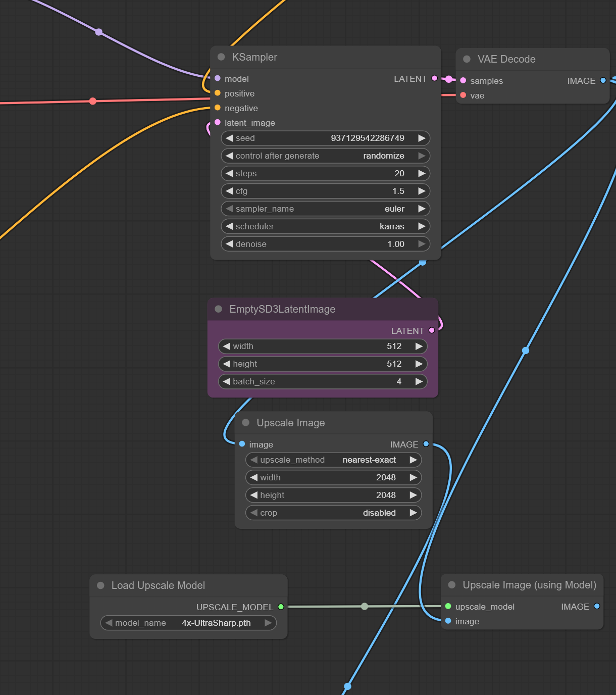Click KSampler negative input socket
The width and height of the screenshot is (616, 695).
point(218,108)
